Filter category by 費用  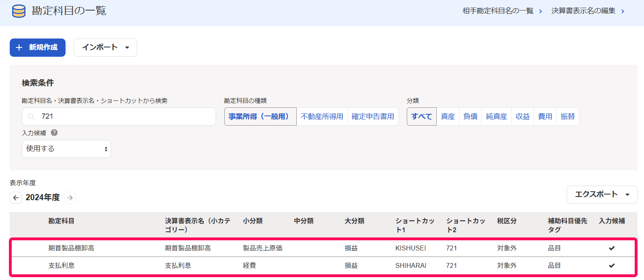[545, 116]
